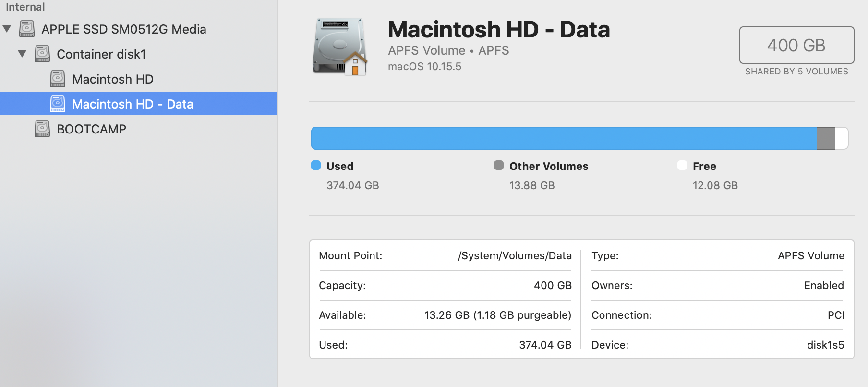The width and height of the screenshot is (868, 387).
Task: Click the Owners Enabled value
Action: click(824, 285)
